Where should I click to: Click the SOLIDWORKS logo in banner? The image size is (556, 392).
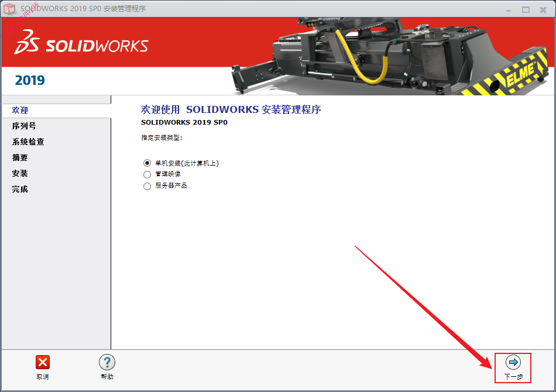pos(81,42)
